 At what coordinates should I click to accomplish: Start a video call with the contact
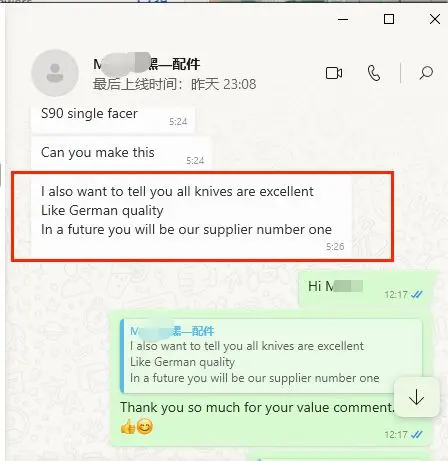[x=334, y=73]
